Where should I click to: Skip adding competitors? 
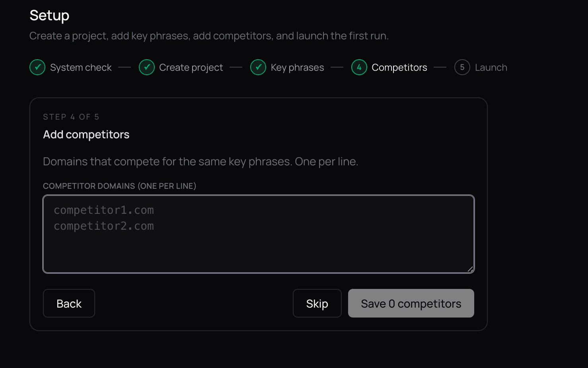point(317,304)
